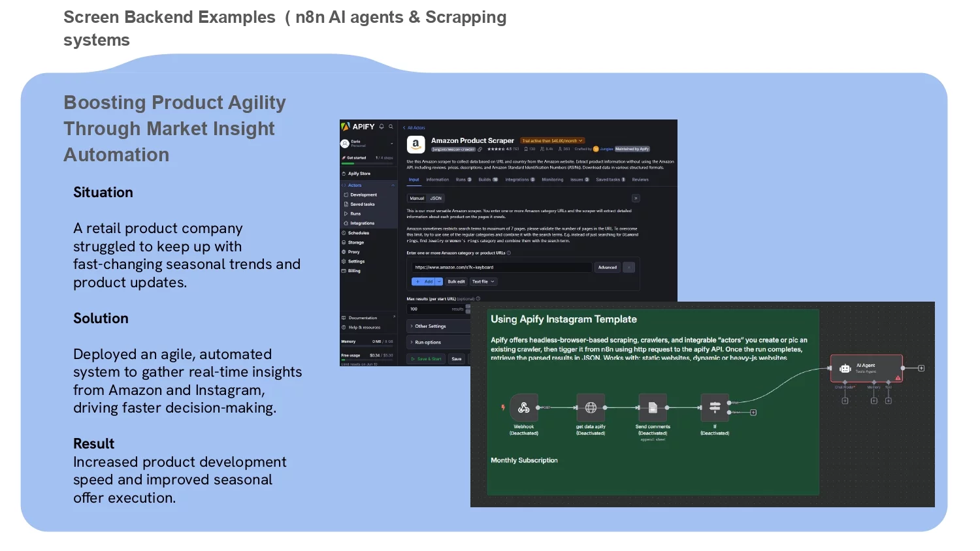
Task: Click the 4.5 star rating
Action: tap(502, 149)
